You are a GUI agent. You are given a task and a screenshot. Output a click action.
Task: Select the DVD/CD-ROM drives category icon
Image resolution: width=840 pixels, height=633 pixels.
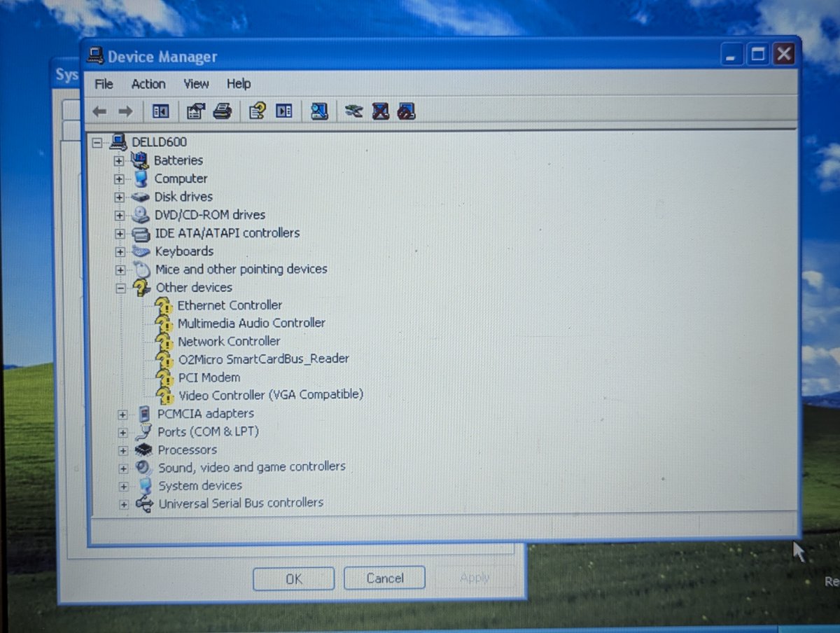coord(141,215)
